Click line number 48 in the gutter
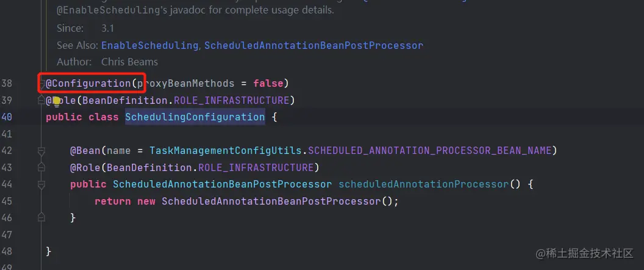 pyautogui.click(x=7, y=251)
